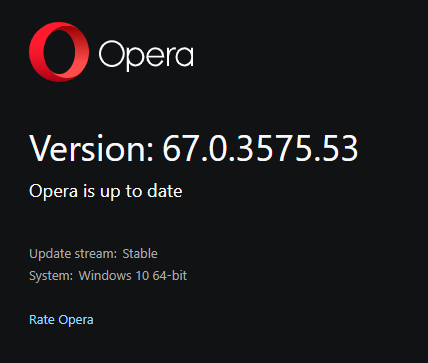The image size is (428, 363).
Task: Click the Update stream: label
Action: (73, 254)
